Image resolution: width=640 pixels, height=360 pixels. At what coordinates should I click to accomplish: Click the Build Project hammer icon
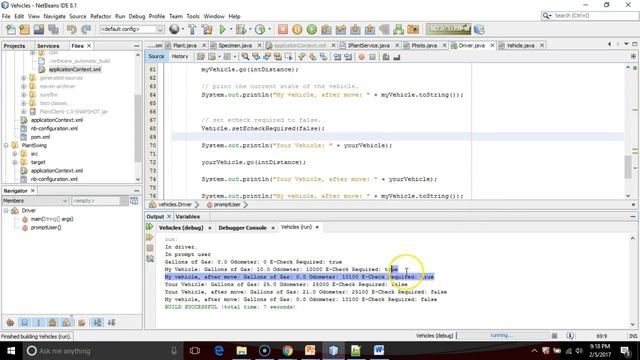coord(192,29)
